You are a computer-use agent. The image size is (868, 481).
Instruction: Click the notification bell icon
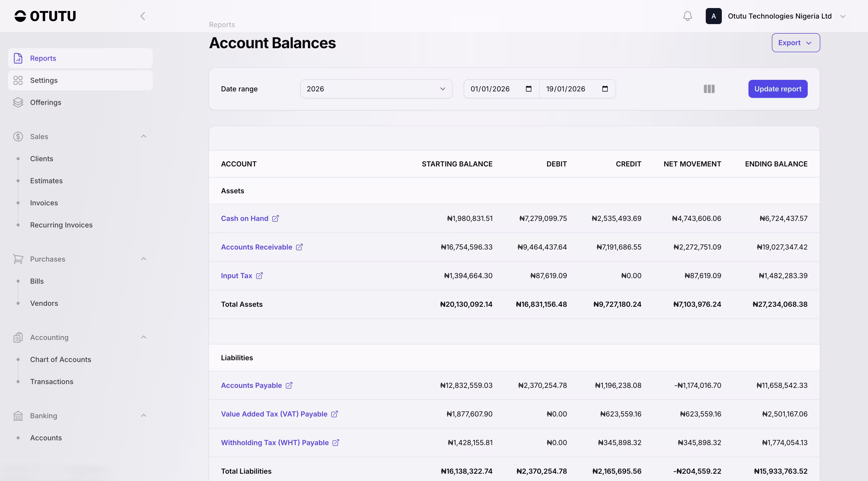coord(687,16)
